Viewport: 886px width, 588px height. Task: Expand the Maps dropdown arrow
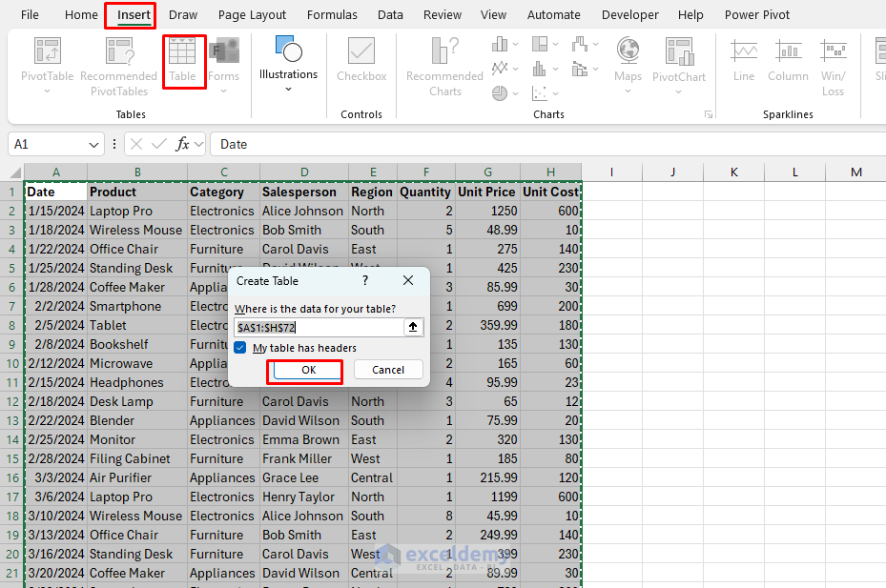click(628, 91)
